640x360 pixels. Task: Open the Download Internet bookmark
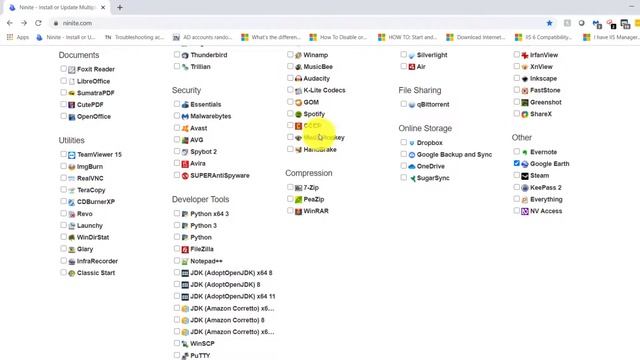476,37
